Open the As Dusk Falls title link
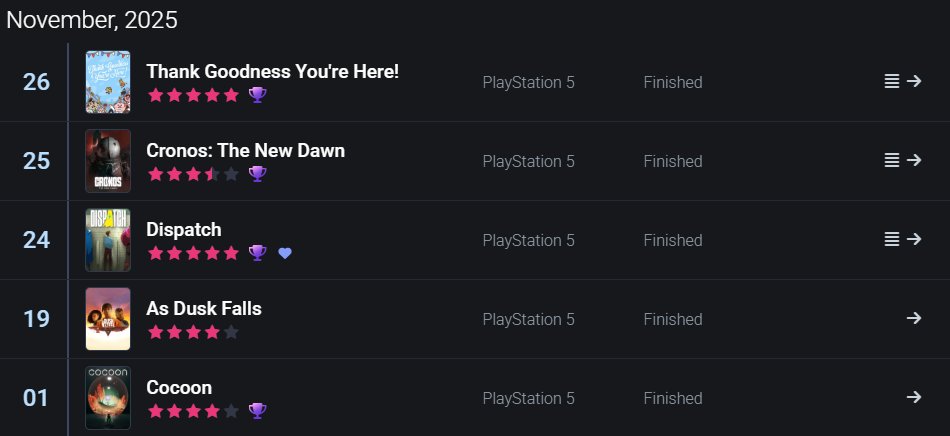 204,308
